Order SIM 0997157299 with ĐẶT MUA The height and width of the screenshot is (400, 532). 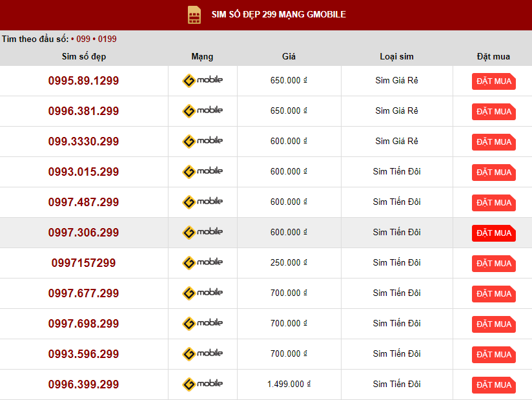tap(494, 264)
